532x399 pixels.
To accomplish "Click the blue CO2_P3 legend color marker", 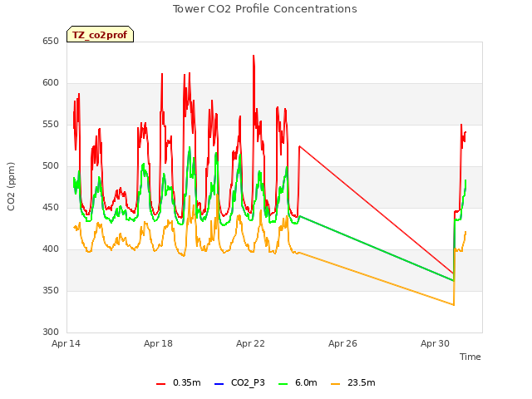I will tap(219, 384).
